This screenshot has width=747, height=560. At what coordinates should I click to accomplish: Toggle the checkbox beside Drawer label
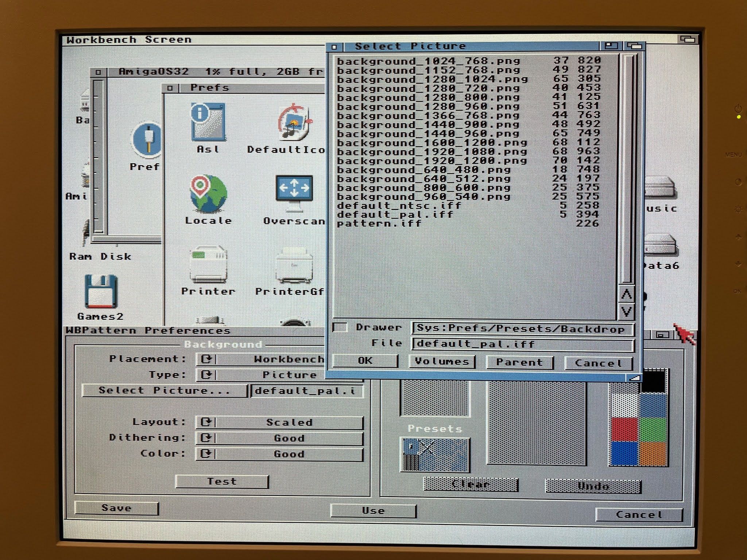click(x=340, y=327)
